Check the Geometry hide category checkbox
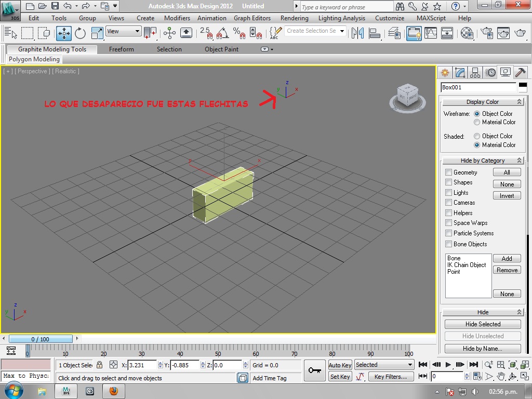This screenshot has width=532, height=399. pyautogui.click(x=448, y=172)
